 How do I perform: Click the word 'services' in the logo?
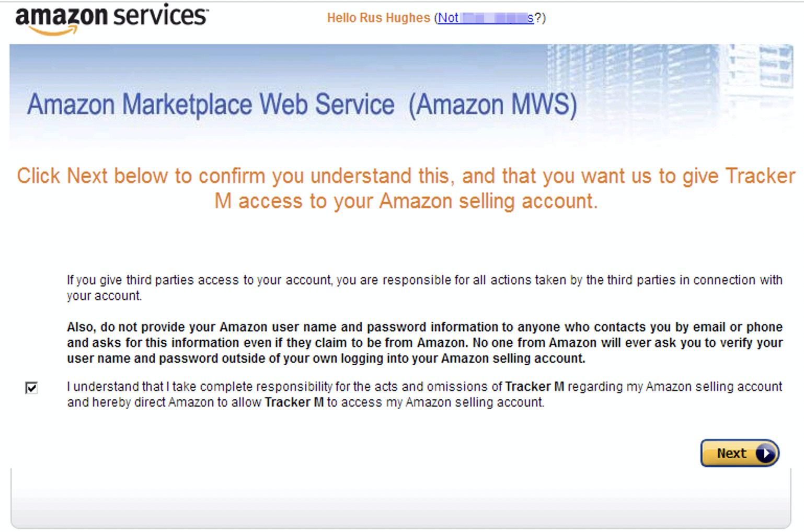pos(160,15)
